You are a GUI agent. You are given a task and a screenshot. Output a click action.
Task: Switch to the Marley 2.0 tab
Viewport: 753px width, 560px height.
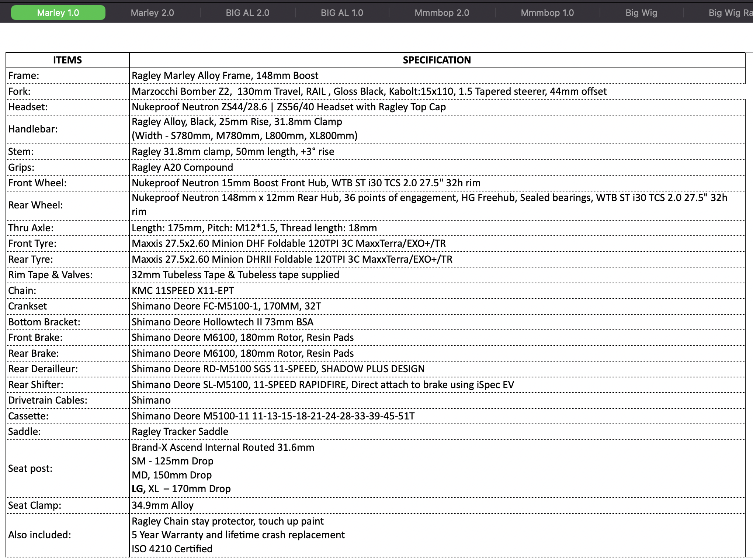coord(152,13)
